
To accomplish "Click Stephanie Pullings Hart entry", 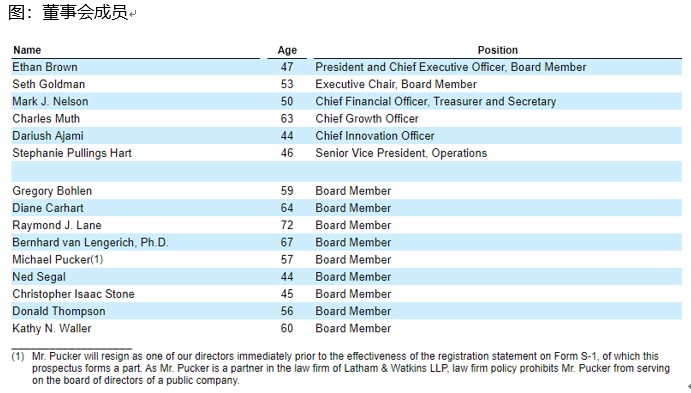I will coord(72,153).
